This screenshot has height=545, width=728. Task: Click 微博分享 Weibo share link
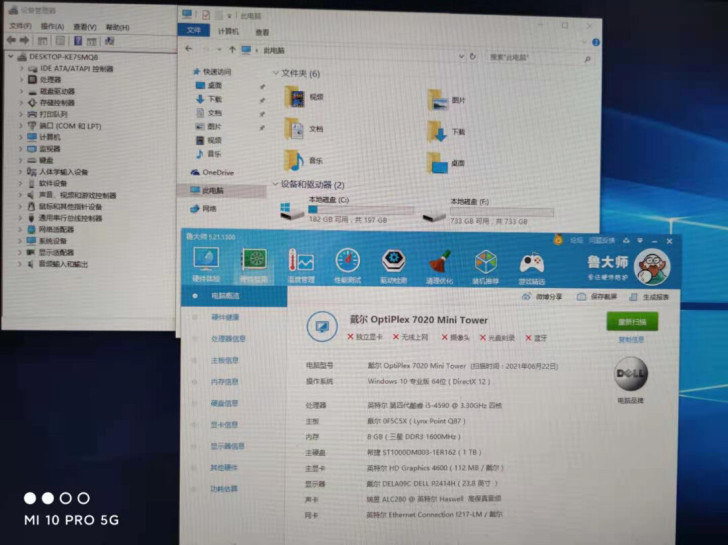click(542, 296)
